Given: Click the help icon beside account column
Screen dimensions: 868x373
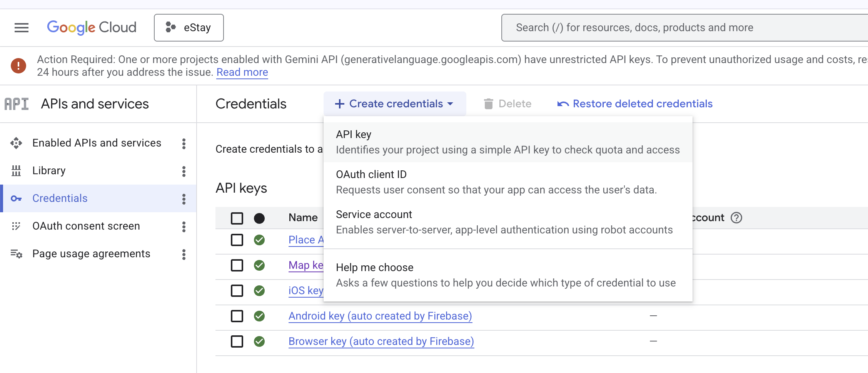Looking at the screenshot, I should [736, 218].
